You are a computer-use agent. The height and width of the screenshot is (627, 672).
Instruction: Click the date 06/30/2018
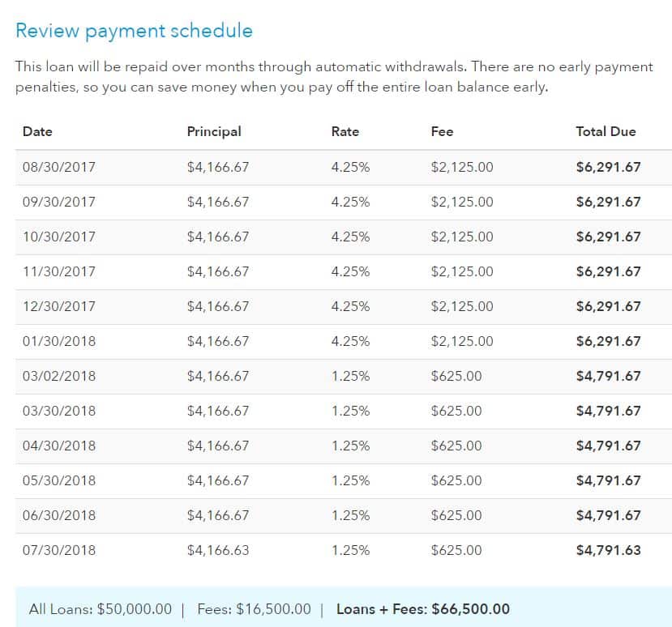(x=59, y=515)
